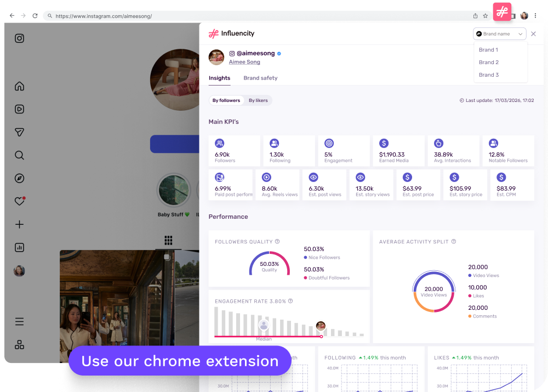Click the Last update timestamp text
This screenshot has width=548, height=392.
[496, 100]
